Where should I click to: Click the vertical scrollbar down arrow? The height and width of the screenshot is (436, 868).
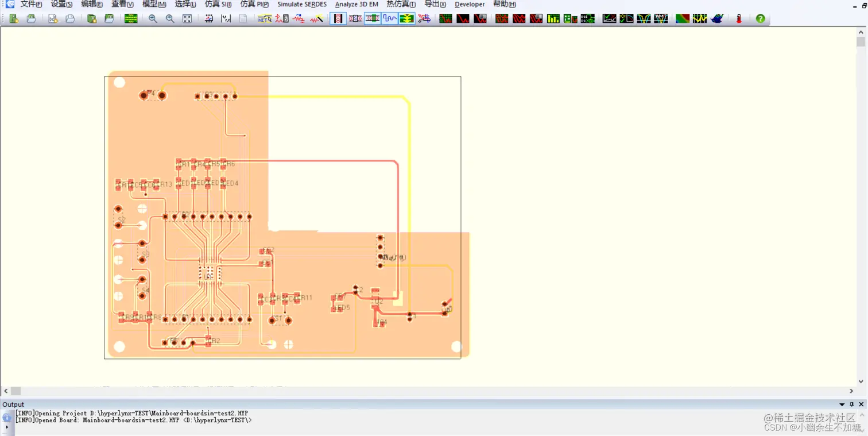(x=861, y=381)
